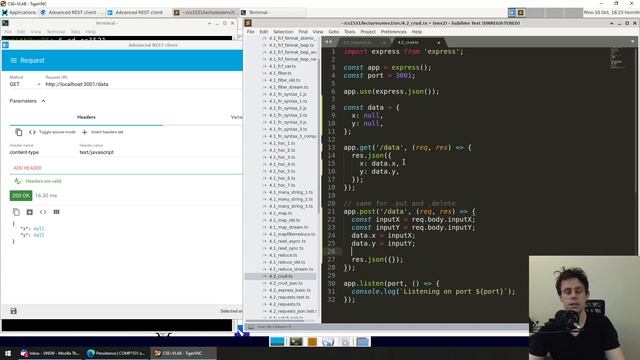Open tab list dropdown arrow in Sublime
Viewport: 640px width, 360px height.
(x=633, y=42)
